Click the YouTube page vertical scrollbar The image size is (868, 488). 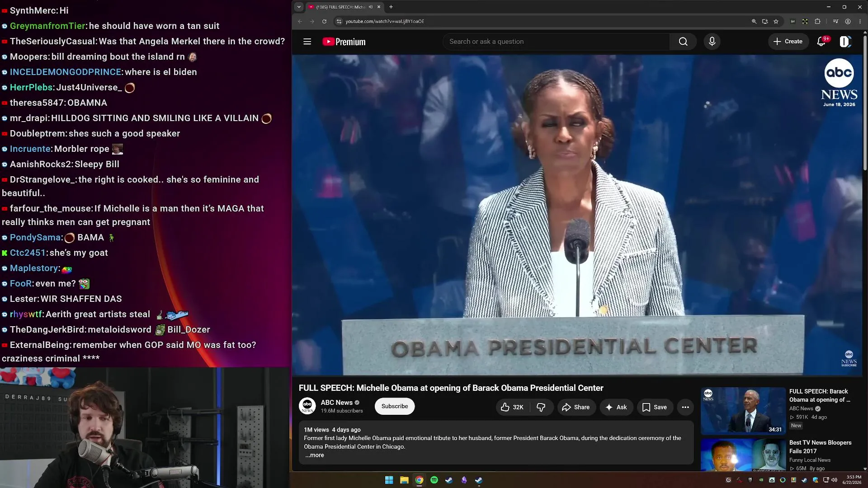click(x=865, y=104)
